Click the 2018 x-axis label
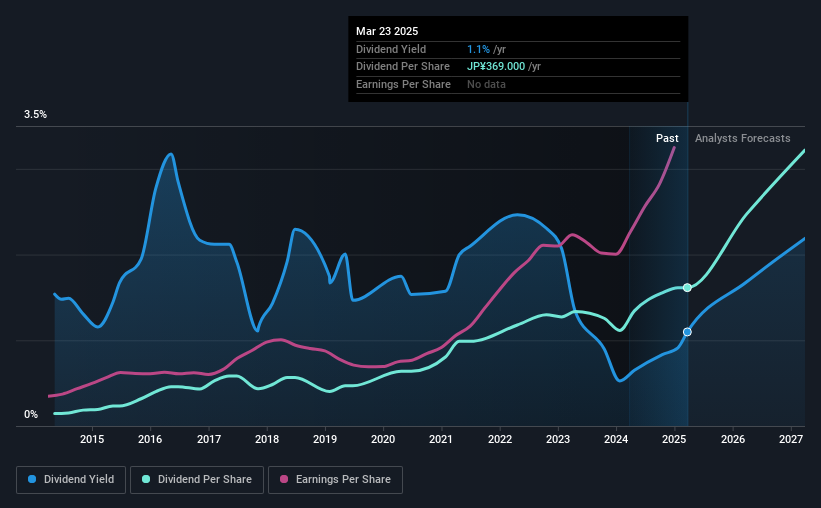 coord(267,439)
